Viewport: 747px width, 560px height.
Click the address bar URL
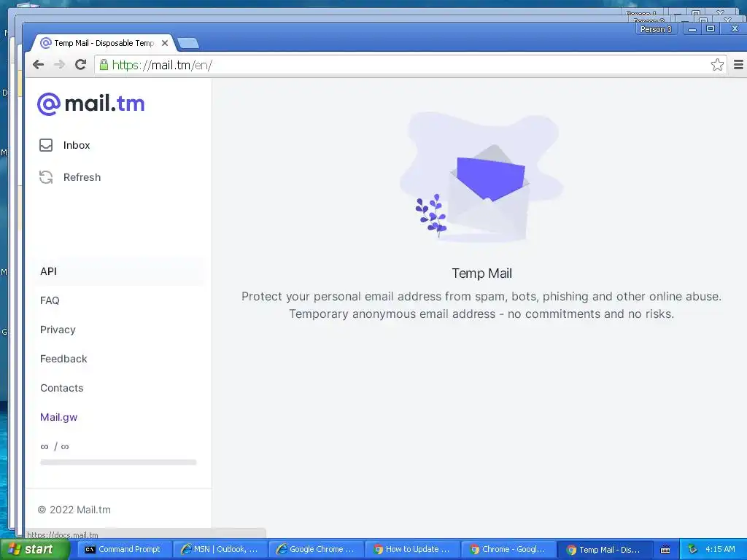[162, 65]
